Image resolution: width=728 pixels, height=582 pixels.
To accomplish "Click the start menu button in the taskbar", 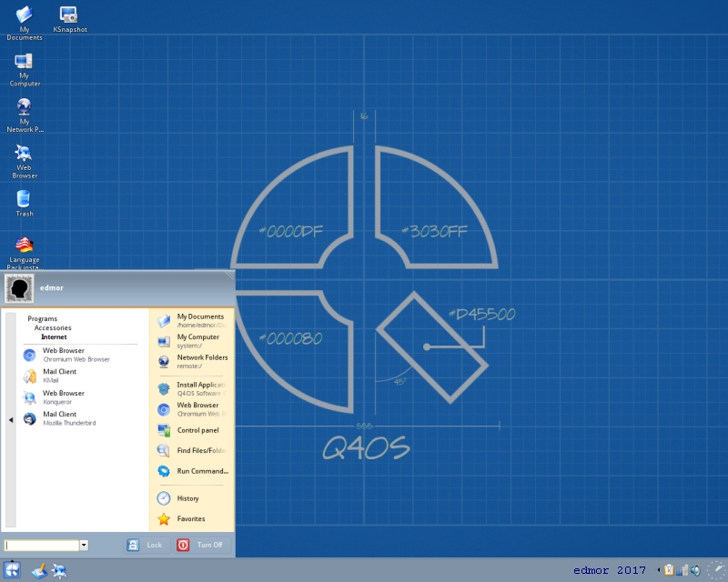I will point(12,570).
